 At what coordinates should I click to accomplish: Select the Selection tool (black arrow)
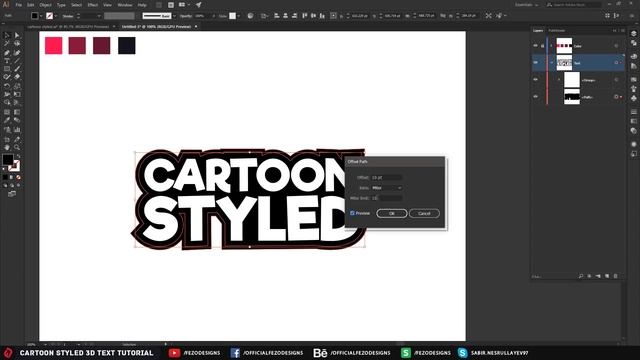point(7,35)
